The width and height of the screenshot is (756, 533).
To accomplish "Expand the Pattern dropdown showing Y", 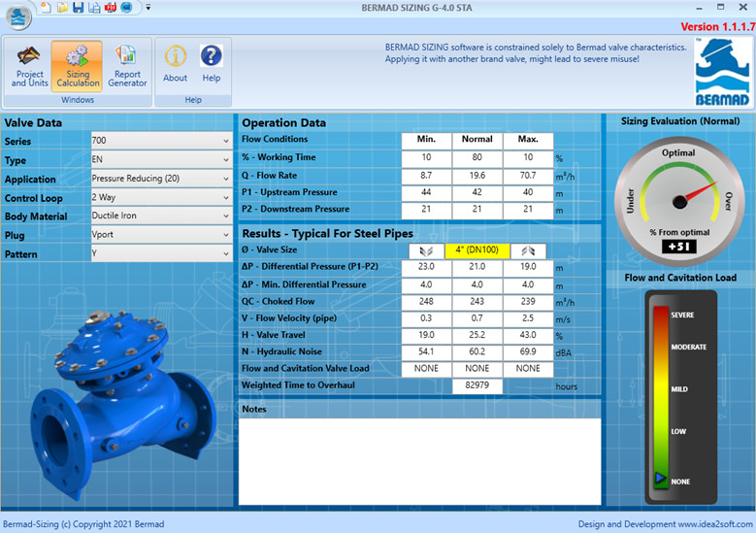I will tap(161, 253).
